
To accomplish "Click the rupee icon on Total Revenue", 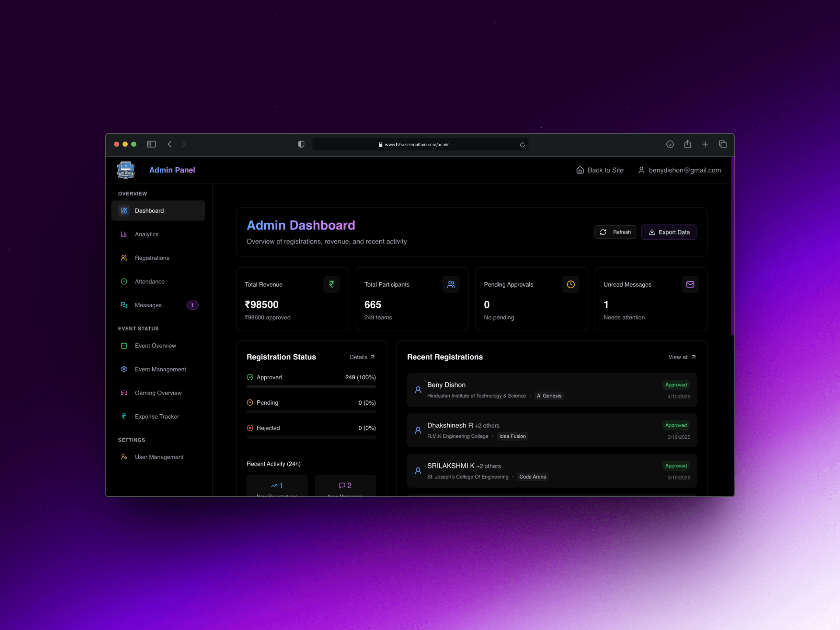I will [x=332, y=284].
